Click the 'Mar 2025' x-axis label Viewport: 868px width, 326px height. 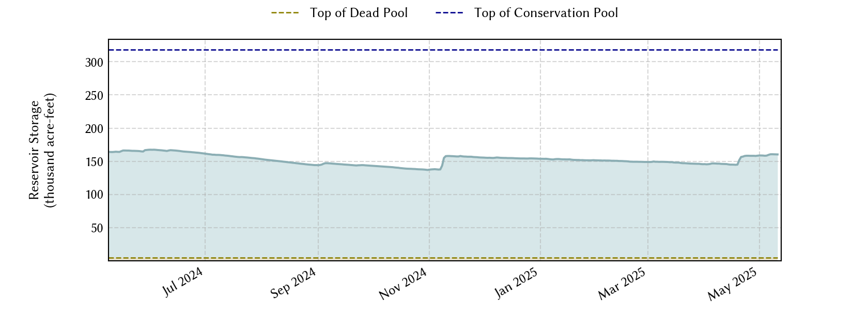622,284
